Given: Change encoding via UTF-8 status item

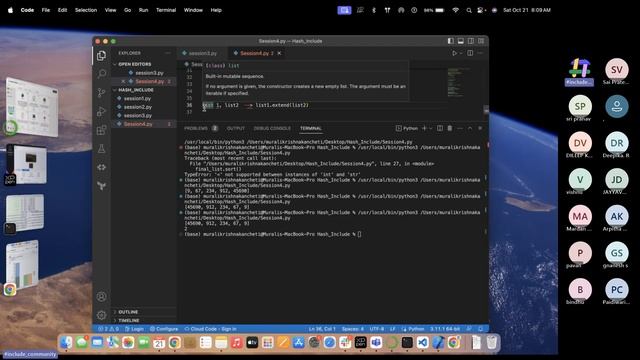Looking at the screenshot, I should (377, 329).
